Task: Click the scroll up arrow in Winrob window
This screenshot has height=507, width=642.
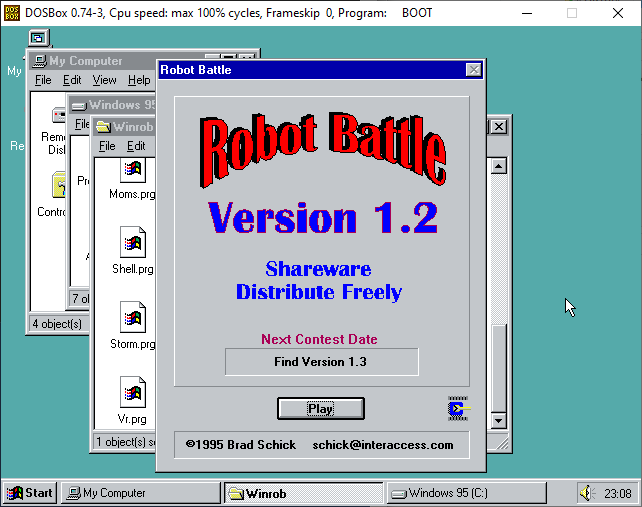Action: (499, 166)
